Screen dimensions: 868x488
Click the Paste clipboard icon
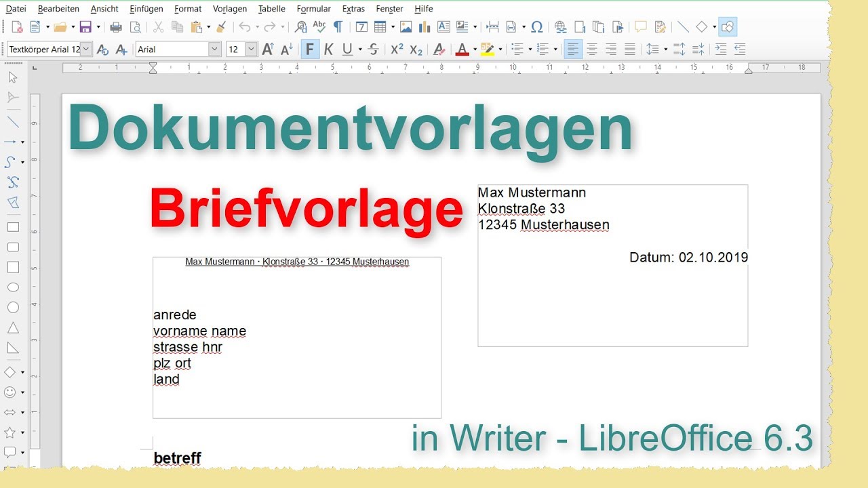point(197,27)
